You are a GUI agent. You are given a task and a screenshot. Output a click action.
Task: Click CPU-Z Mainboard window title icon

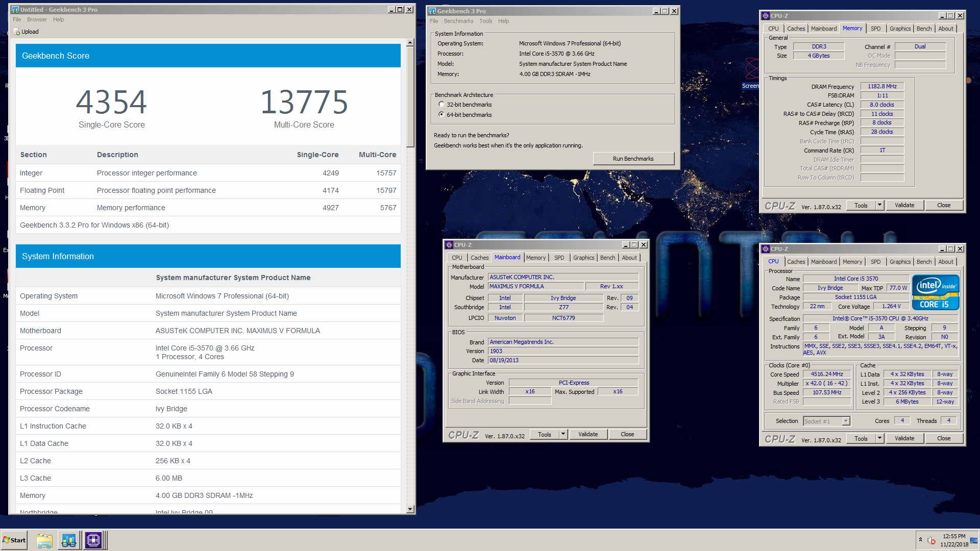449,245
